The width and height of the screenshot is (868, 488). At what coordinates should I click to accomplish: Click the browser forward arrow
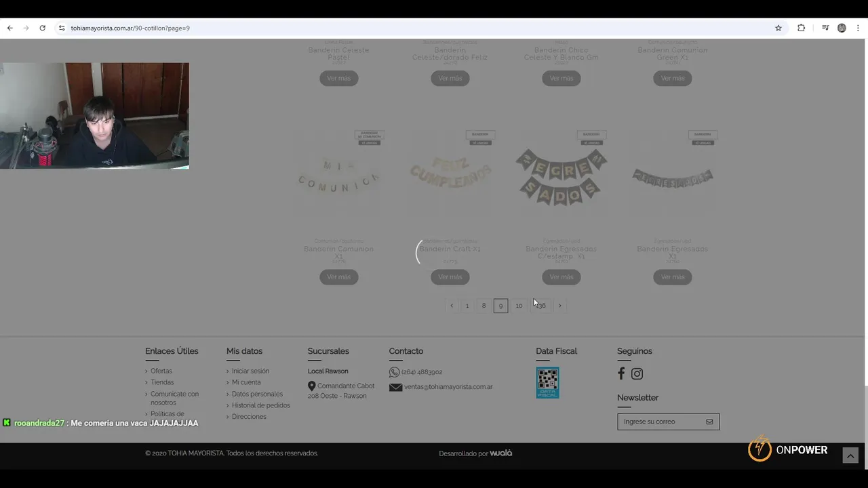26,28
